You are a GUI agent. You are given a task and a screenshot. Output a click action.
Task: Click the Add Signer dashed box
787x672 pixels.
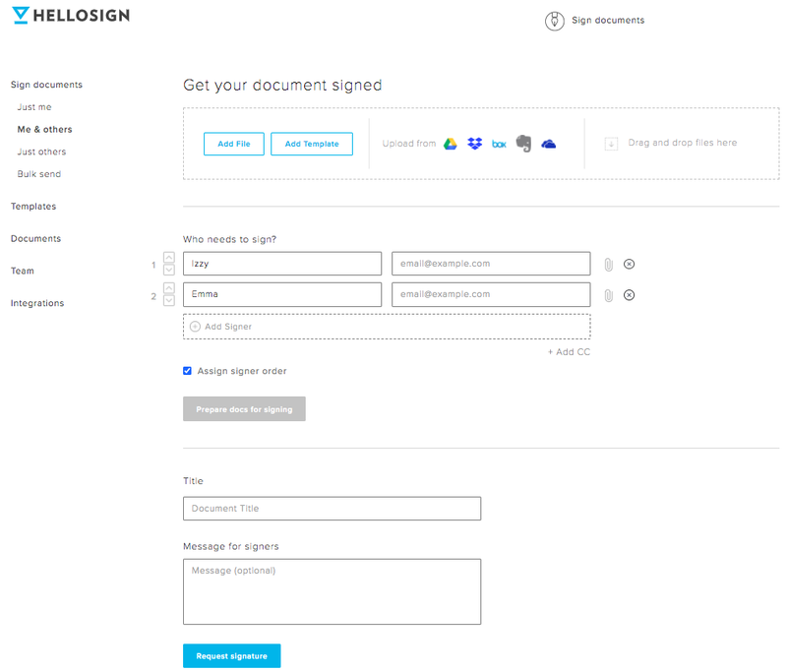click(387, 327)
